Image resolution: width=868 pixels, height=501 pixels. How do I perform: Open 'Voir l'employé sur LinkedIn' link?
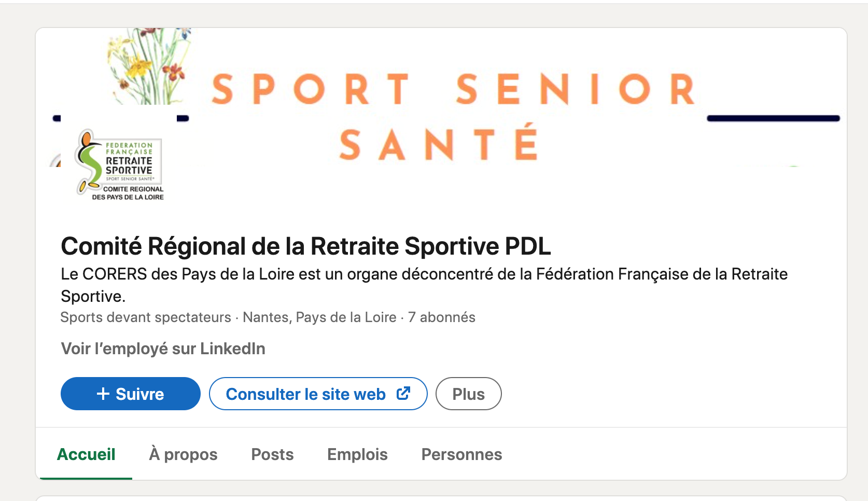click(163, 349)
